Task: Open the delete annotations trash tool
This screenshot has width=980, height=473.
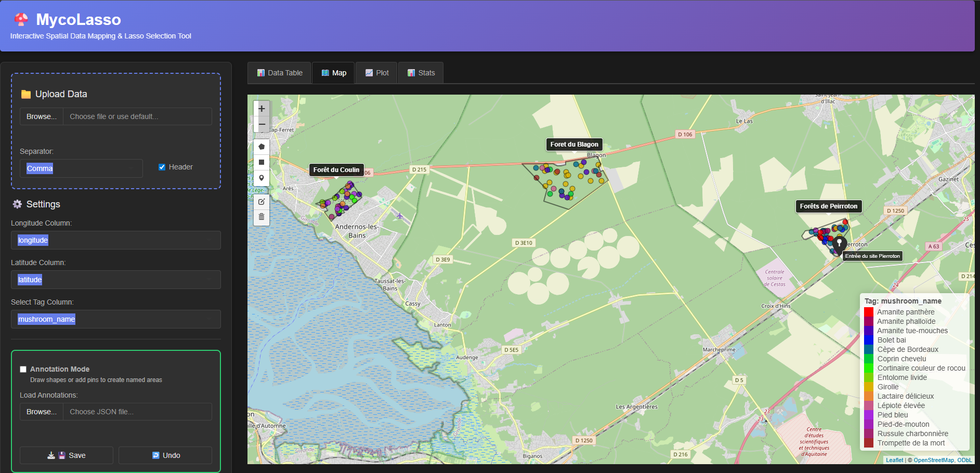Action: click(262, 217)
